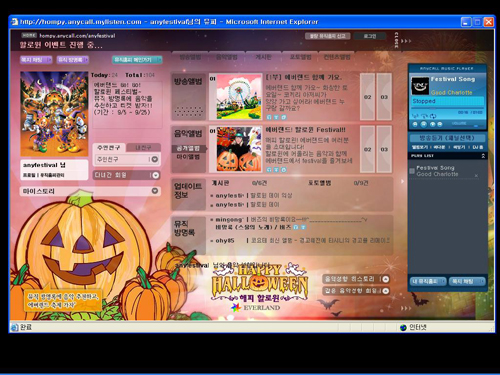500x375 pixels.
Task: Open music album slot 03
Action: click(384, 149)
